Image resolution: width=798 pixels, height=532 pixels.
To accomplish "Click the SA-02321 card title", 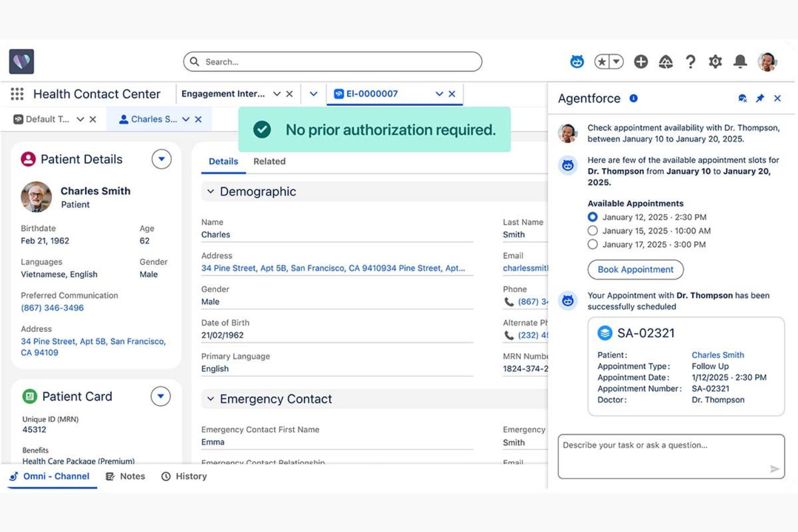I will click(x=646, y=333).
